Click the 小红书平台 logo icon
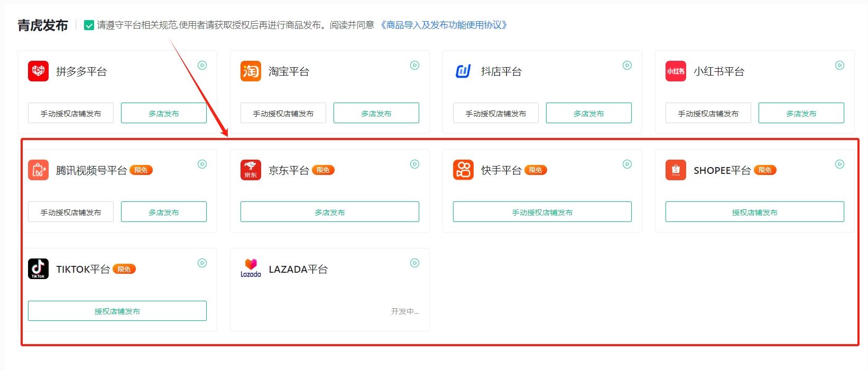This screenshot has height=370, width=868. click(x=676, y=71)
